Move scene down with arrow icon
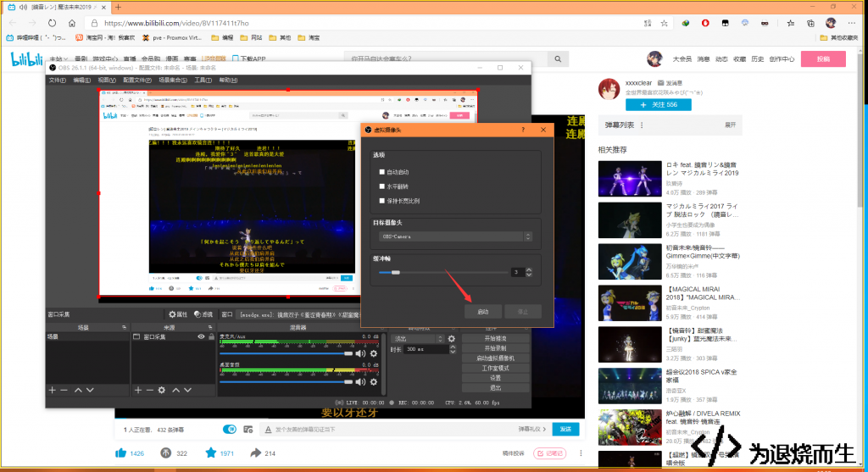The image size is (868, 472). pyautogui.click(x=90, y=390)
